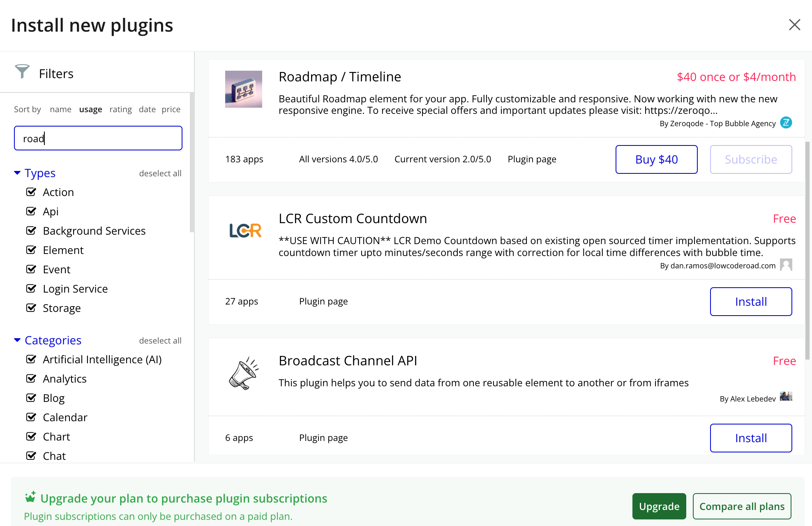
Task: Sort plugins by price
Action: point(171,109)
